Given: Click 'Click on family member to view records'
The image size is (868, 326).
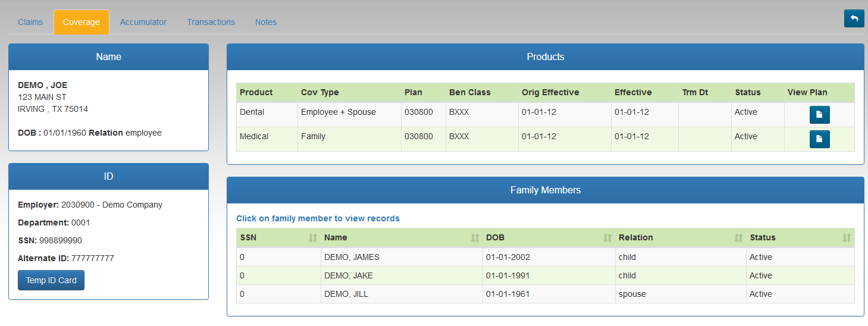Looking at the screenshot, I should coord(318,218).
